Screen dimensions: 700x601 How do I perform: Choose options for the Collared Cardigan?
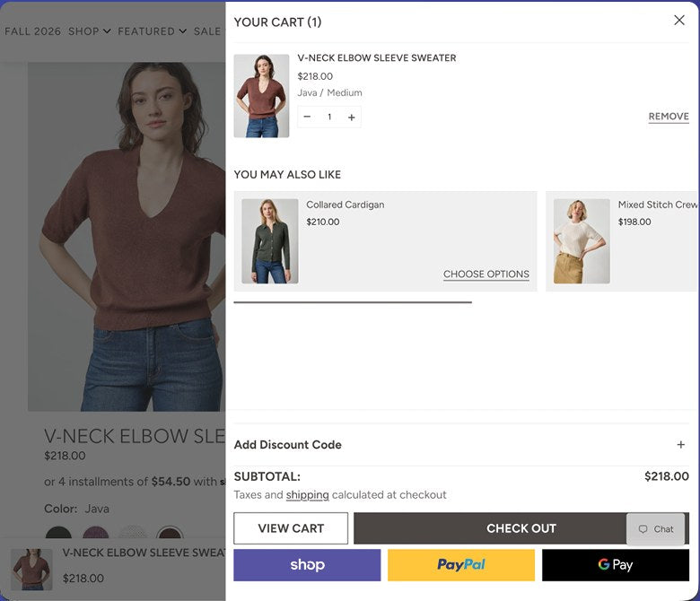click(x=486, y=274)
